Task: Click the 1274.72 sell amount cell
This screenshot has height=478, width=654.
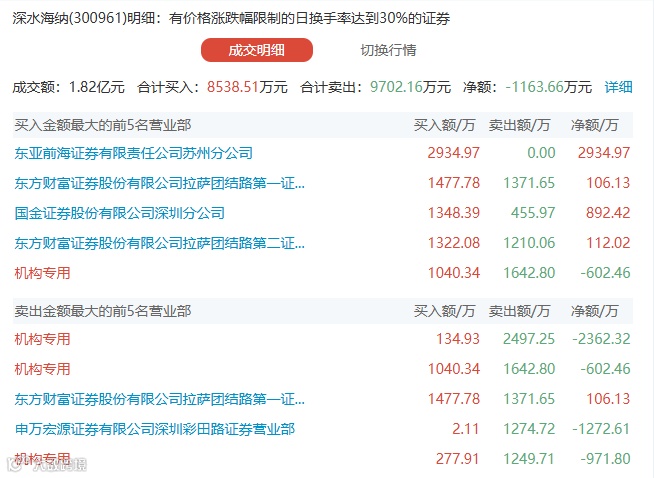Action: [x=529, y=429]
